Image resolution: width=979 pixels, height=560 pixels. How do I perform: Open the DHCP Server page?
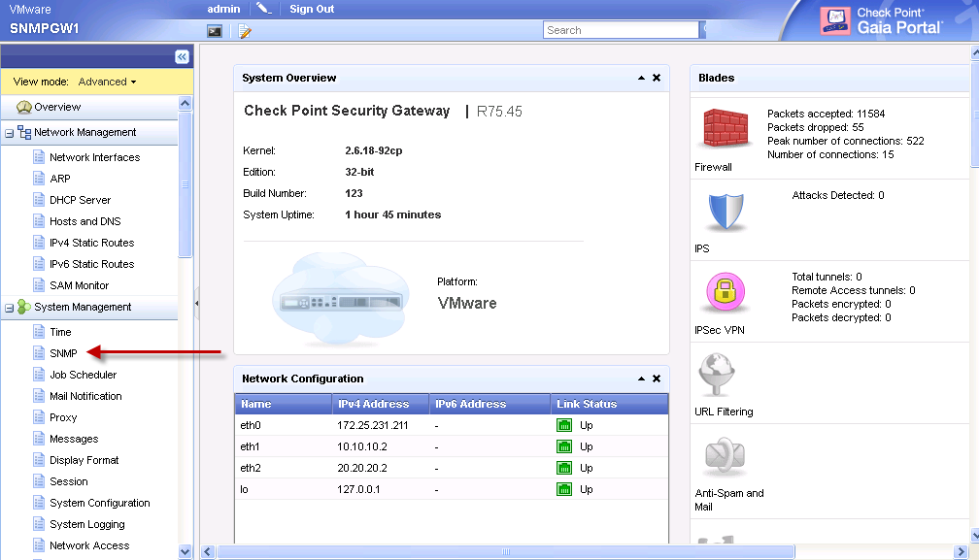click(80, 200)
